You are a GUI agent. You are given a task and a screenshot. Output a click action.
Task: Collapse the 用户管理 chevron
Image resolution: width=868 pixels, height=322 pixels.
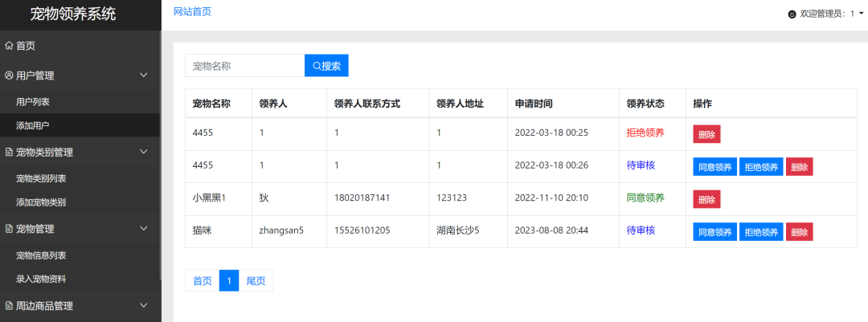(x=143, y=75)
